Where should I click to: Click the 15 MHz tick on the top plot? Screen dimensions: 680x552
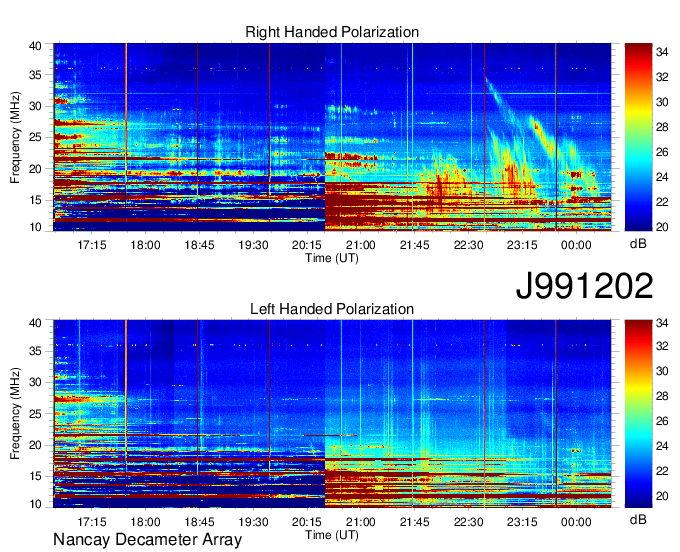coord(35,200)
